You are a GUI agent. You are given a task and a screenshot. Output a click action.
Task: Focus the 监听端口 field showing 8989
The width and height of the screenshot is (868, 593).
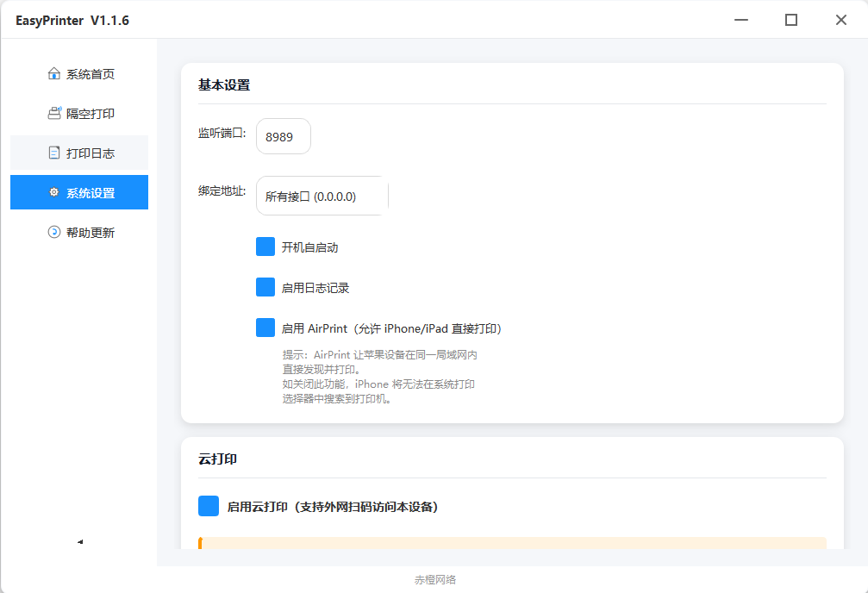coord(284,136)
